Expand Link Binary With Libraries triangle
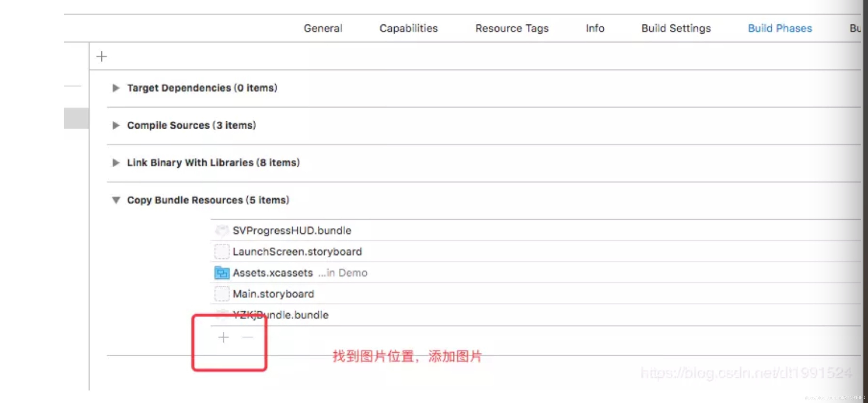Screen dimensions: 868x403 click(x=116, y=163)
